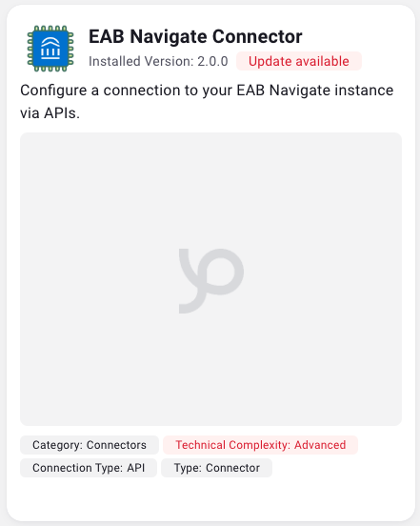This screenshot has width=420, height=526.
Task: Select the Category: Connectors tag
Action: pos(90,445)
